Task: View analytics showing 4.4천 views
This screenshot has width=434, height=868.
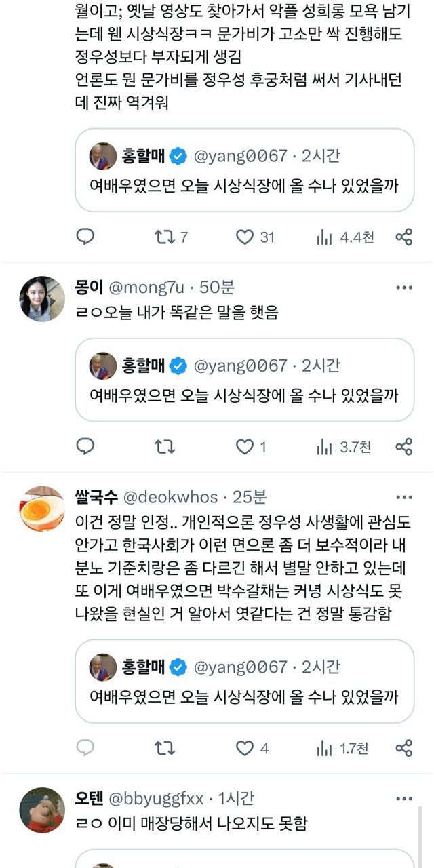Action: (325, 237)
